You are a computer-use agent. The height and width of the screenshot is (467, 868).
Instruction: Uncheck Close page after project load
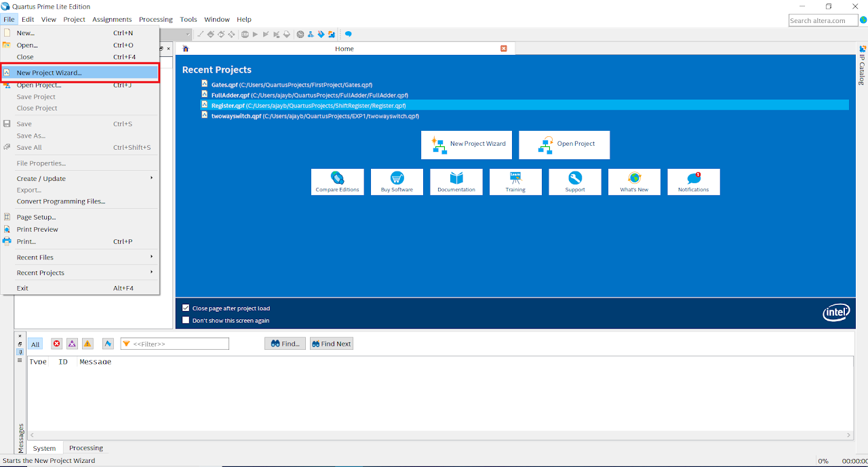(186, 308)
